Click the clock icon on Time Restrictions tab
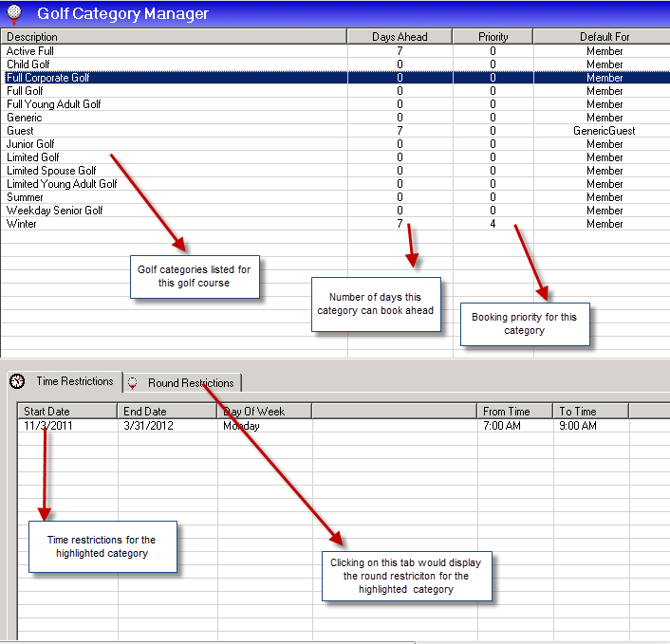 (17, 381)
